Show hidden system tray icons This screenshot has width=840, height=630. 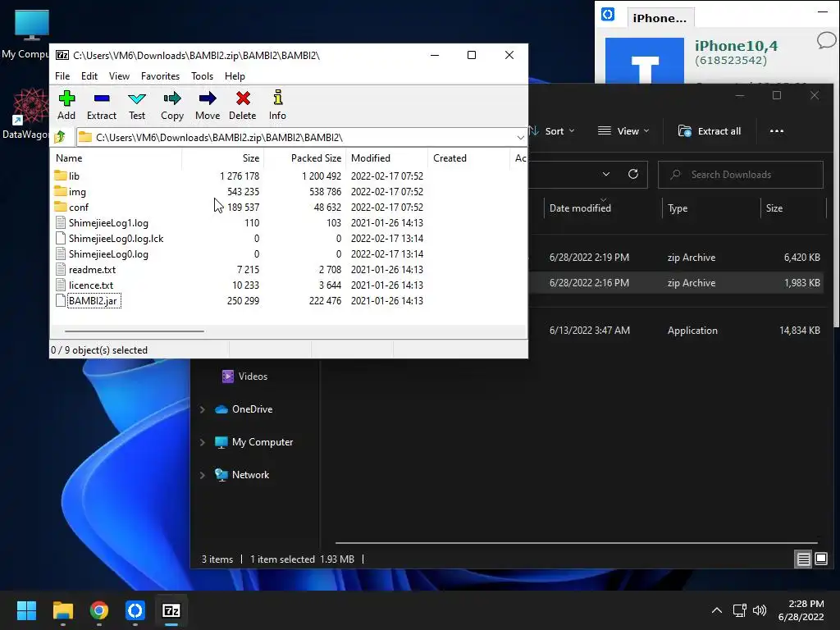click(x=717, y=610)
